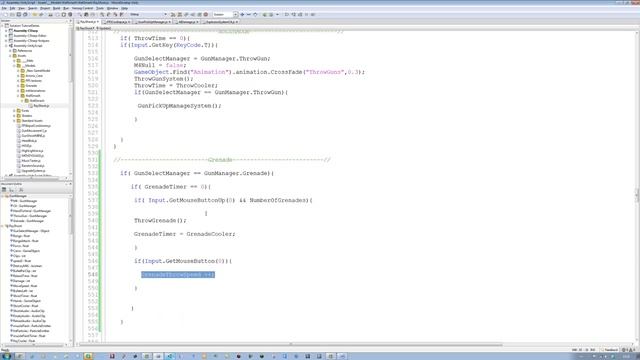Switch to the GunPickUpManager.js editor tab

point(152,22)
